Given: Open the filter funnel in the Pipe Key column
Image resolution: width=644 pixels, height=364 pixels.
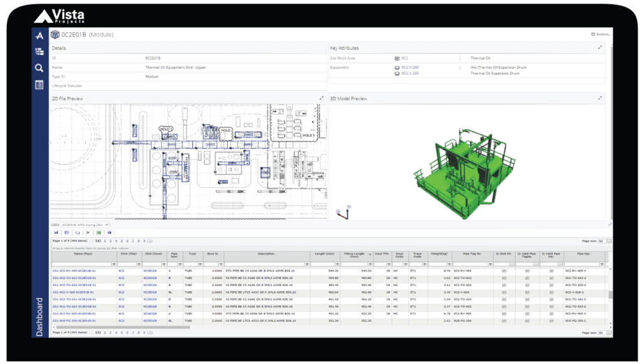Looking at the screenshot, I should tap(602, 264).
